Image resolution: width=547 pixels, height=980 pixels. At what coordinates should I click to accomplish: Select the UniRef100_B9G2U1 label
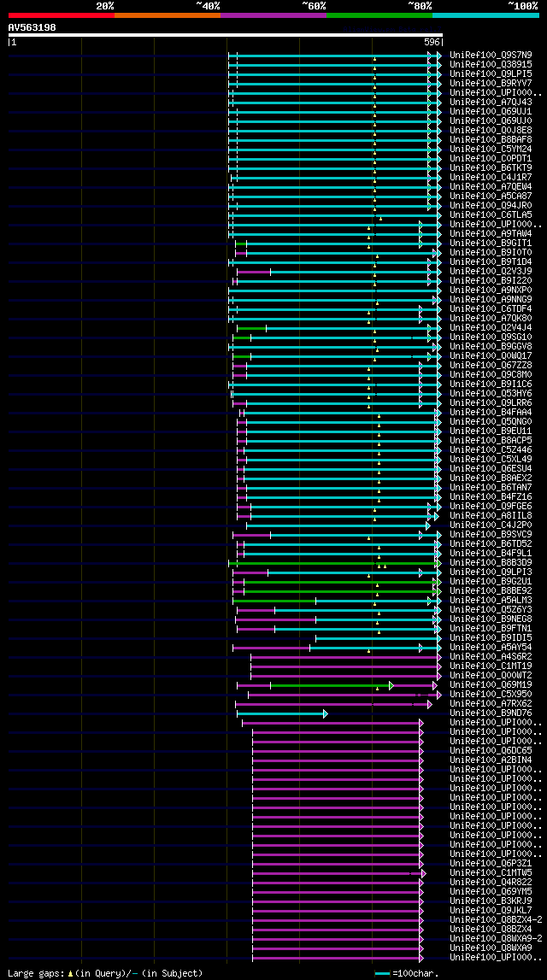coord(491,581)
